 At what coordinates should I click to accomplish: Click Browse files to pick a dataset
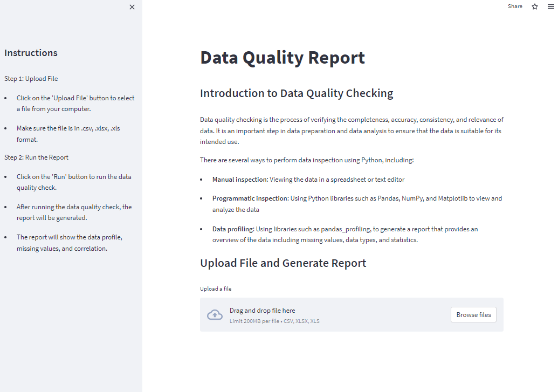coord(473,314)
